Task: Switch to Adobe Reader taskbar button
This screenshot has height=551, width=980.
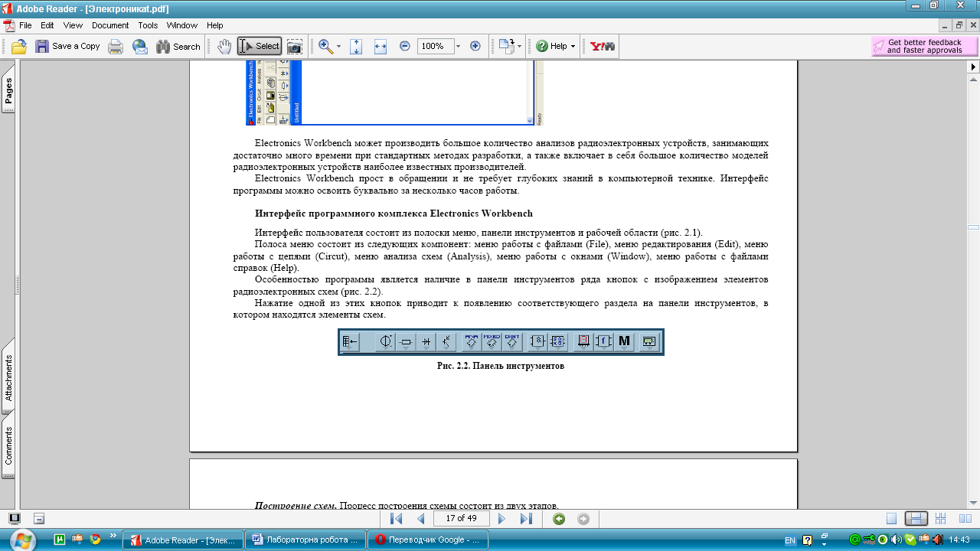Action: tap(184, 540)
